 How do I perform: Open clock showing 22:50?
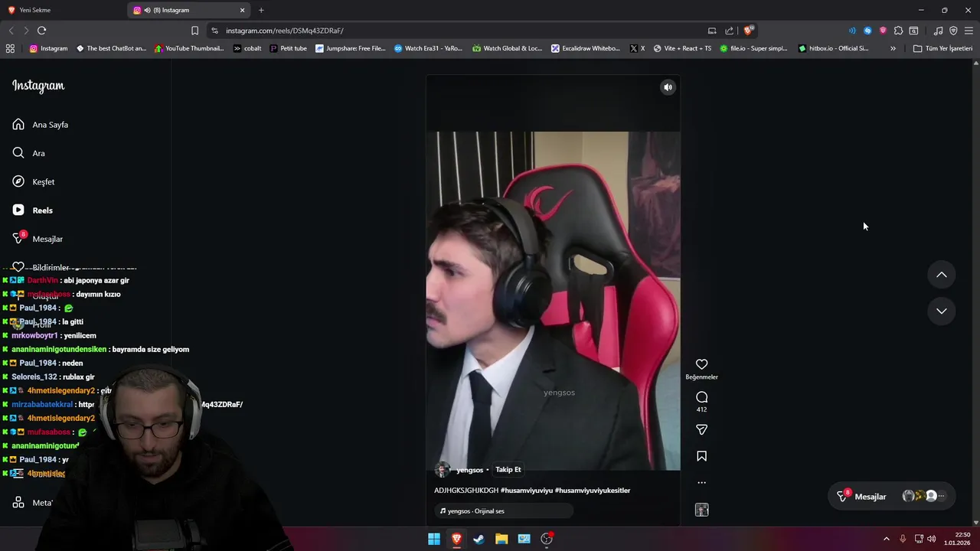958,539
